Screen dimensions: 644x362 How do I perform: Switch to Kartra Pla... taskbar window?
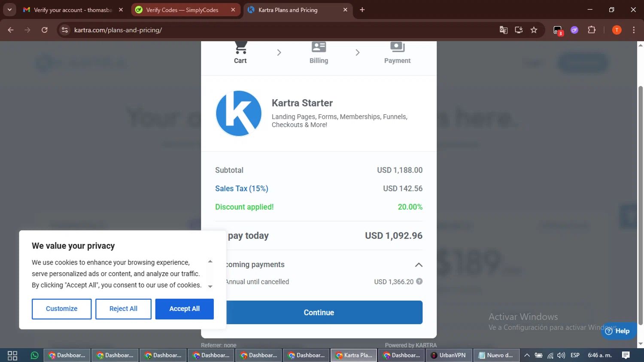pos(354,356)
